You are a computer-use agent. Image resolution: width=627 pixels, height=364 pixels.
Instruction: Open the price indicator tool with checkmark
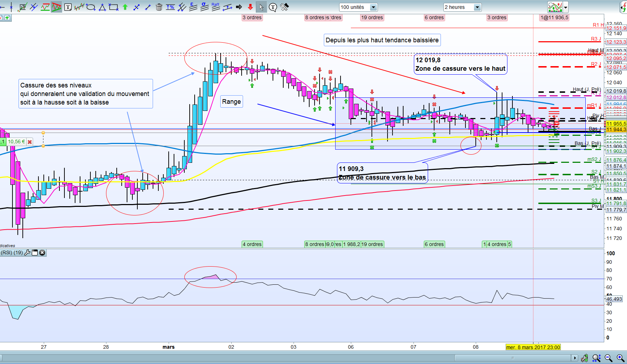point(22,7)
